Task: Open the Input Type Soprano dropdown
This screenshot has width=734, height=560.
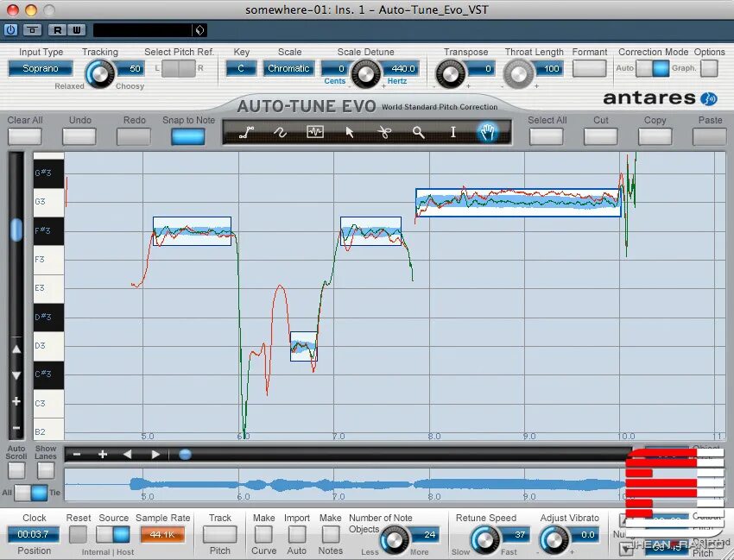Action: pos(41,68)
